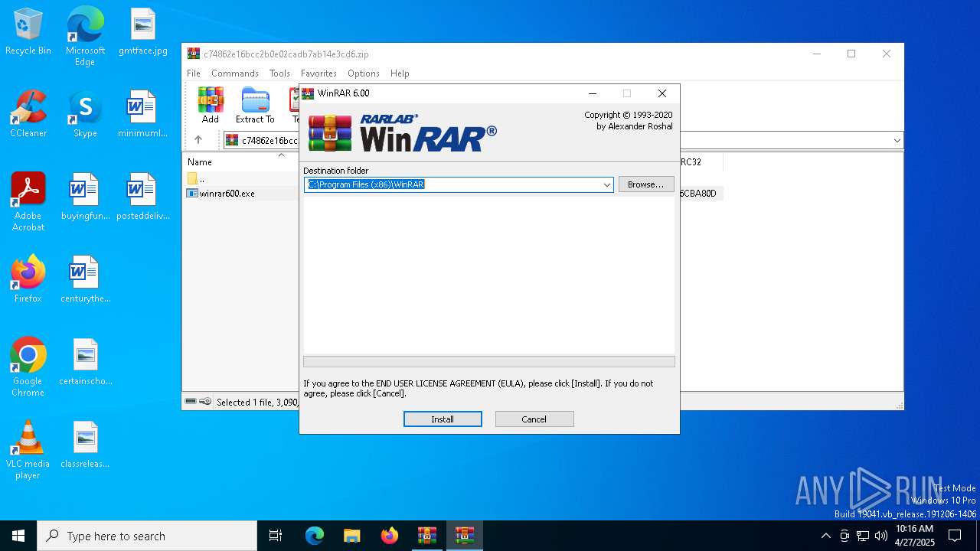The image size is (980, 551).
Task: Maximize the archive zip window
Action: click(x=851, y=54)
